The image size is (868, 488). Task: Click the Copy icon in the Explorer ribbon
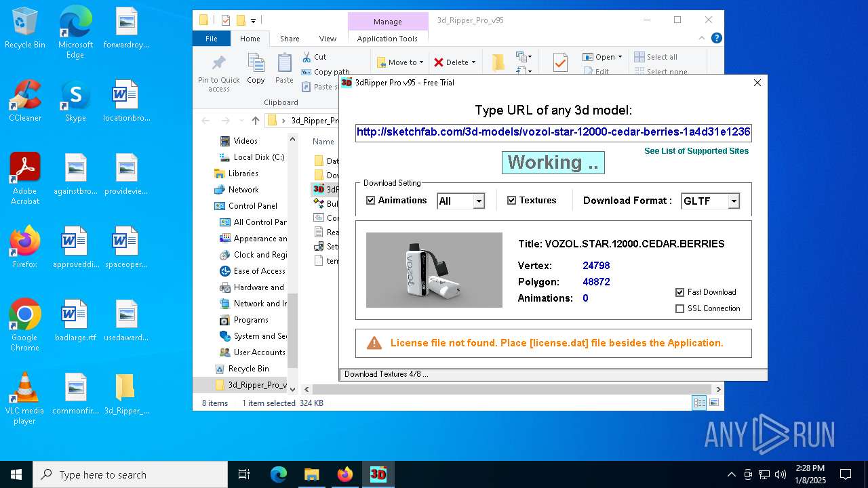coord(256,69)
